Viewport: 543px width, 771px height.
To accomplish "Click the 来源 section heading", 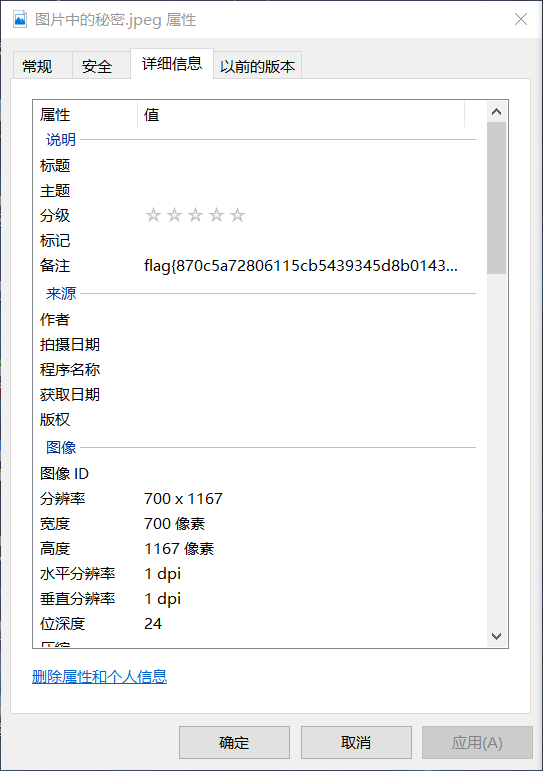I will 61,294.
